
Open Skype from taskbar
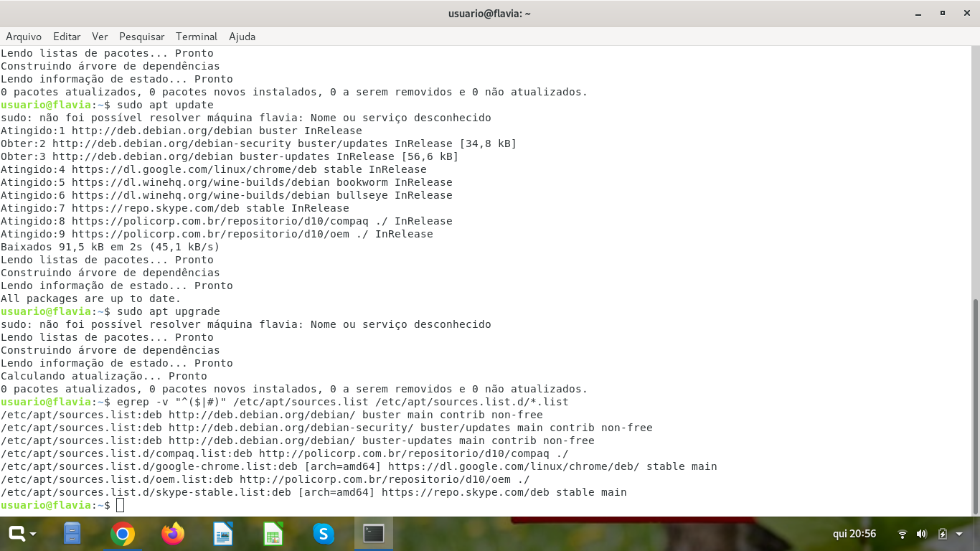point(324,534)
